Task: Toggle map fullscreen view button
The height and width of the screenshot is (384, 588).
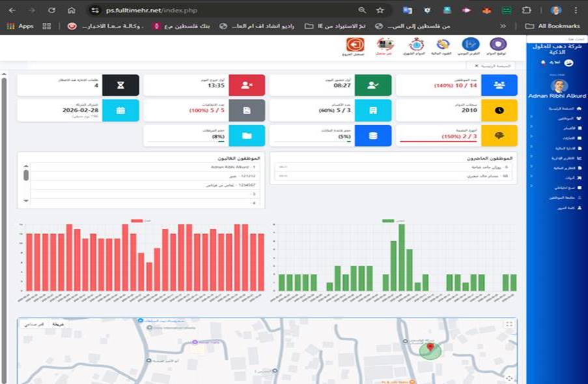Action: point(509,324)
